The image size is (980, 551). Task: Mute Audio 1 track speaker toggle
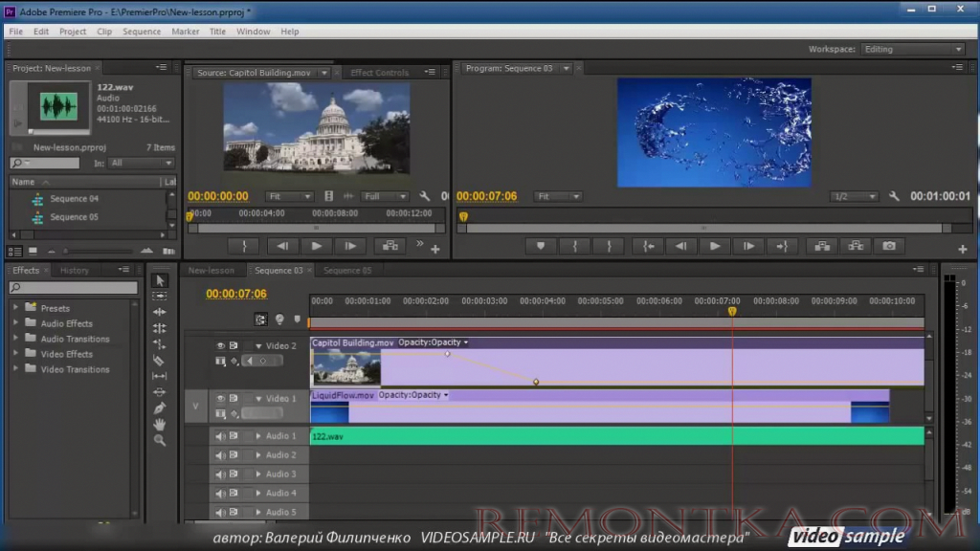click(220, 436)
